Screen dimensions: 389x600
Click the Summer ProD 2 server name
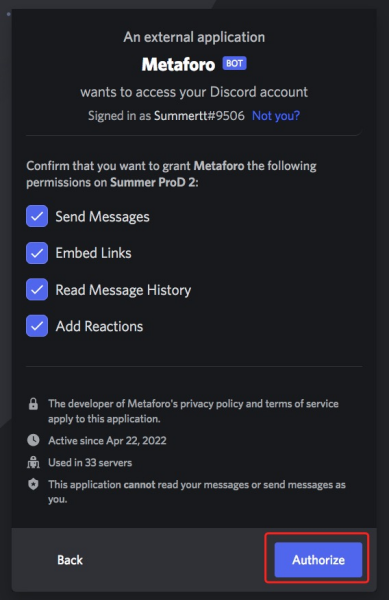153,182
